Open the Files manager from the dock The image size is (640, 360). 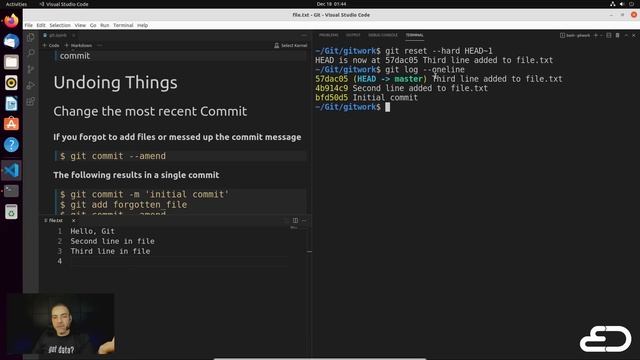point(11,62)
